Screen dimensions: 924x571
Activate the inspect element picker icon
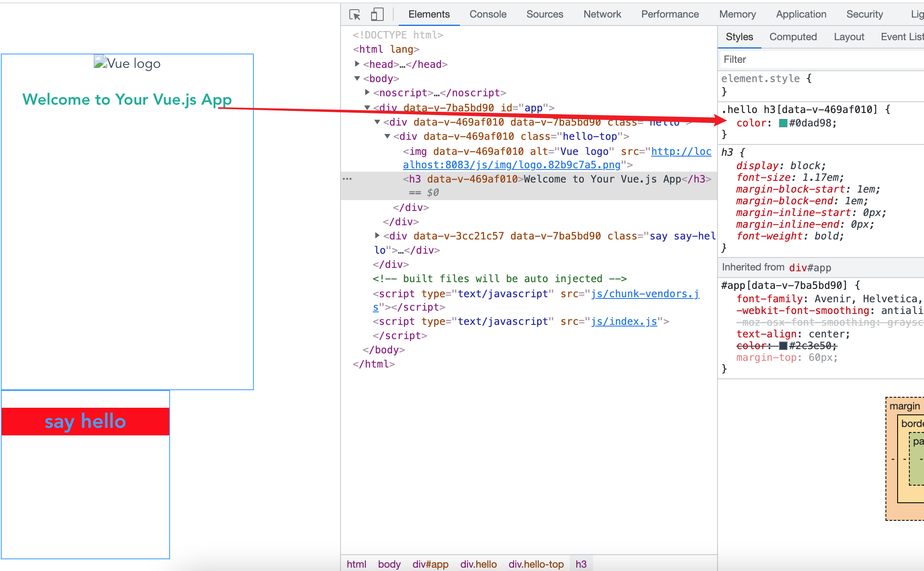355,15
